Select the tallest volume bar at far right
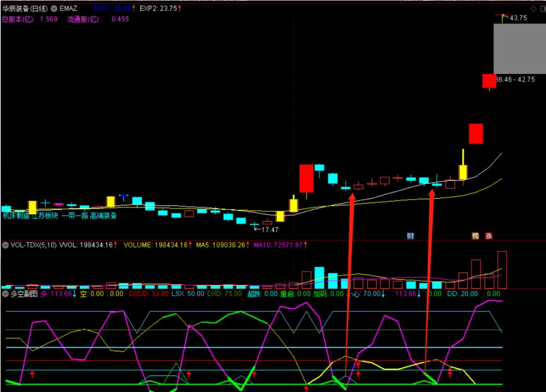The image size is (546, 392). point(502,270)
